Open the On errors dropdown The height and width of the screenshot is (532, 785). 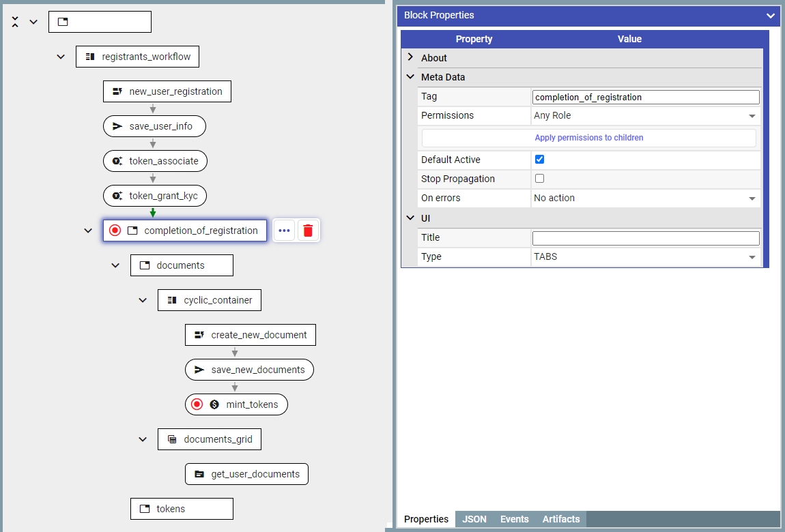coord(645,198)
